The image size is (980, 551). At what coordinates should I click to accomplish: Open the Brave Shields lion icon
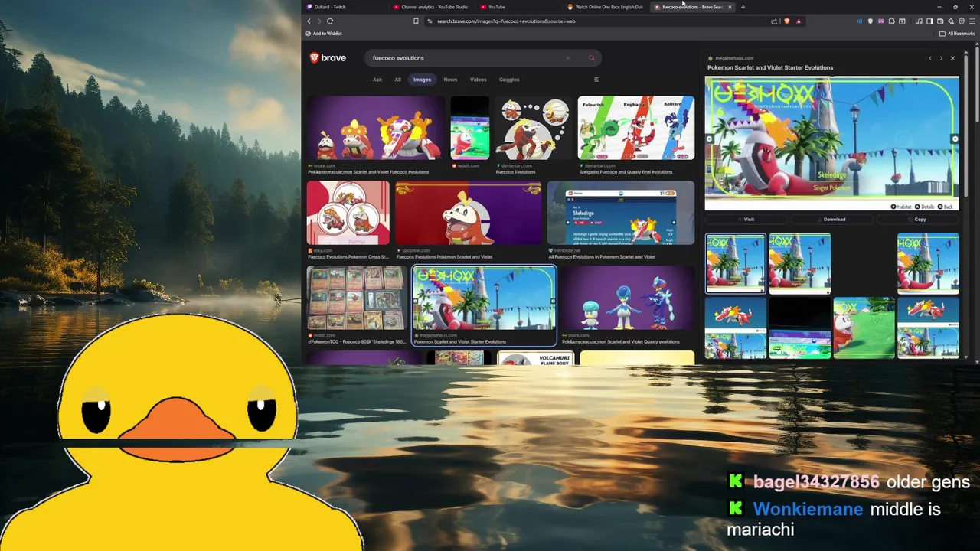coord(786,21)
